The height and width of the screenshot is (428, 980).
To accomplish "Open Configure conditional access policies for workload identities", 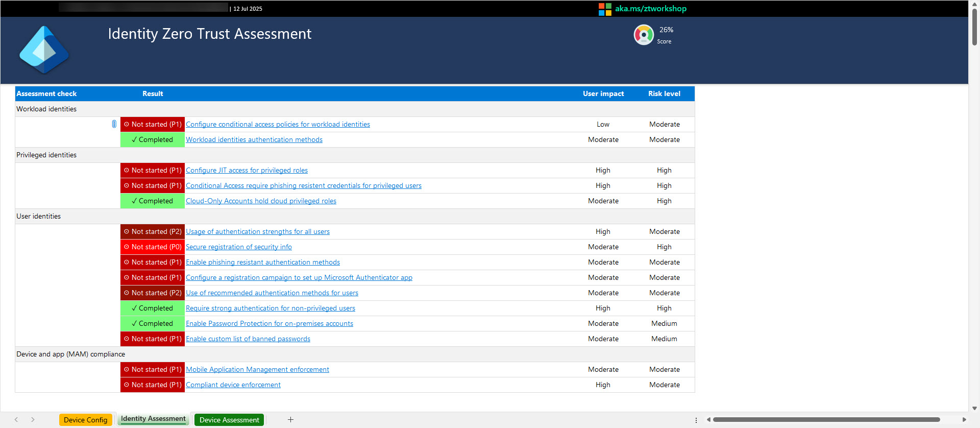I will tap(278, 124).
